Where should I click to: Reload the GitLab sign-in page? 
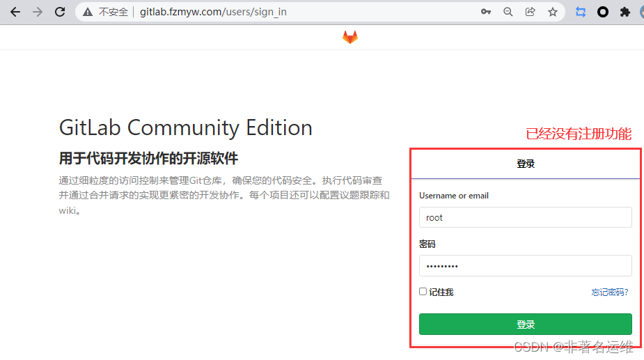(x=60, y=12)
